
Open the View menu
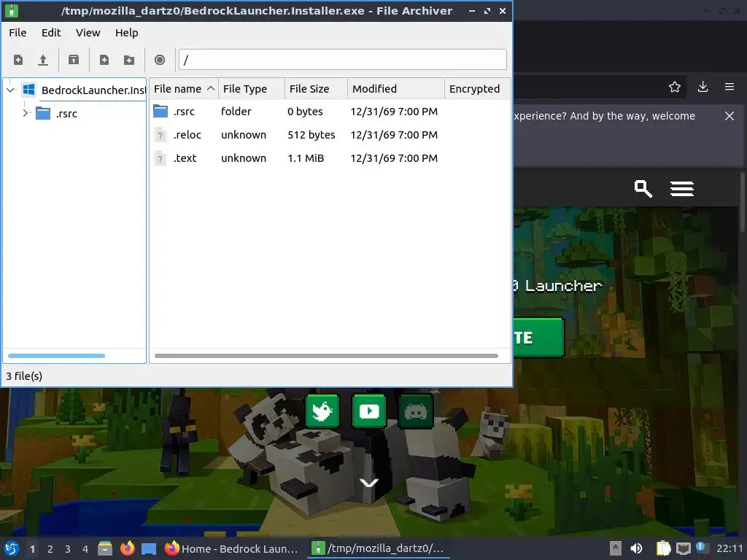click(x=88, y=33)
